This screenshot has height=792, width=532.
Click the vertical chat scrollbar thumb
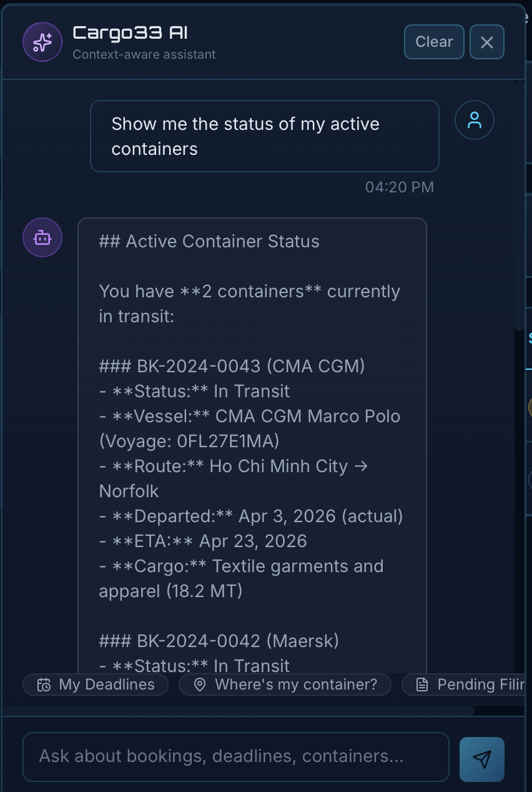coord(519,206)
